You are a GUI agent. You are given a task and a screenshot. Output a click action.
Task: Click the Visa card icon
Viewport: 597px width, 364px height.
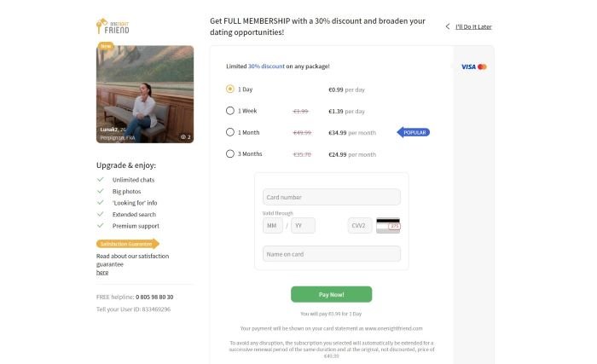(x=467, y=66)
